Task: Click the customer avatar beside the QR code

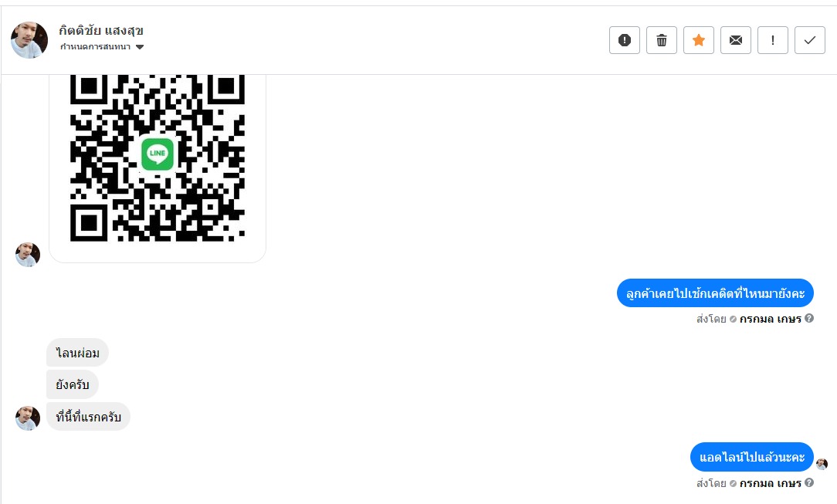Action: pos(28,255)
